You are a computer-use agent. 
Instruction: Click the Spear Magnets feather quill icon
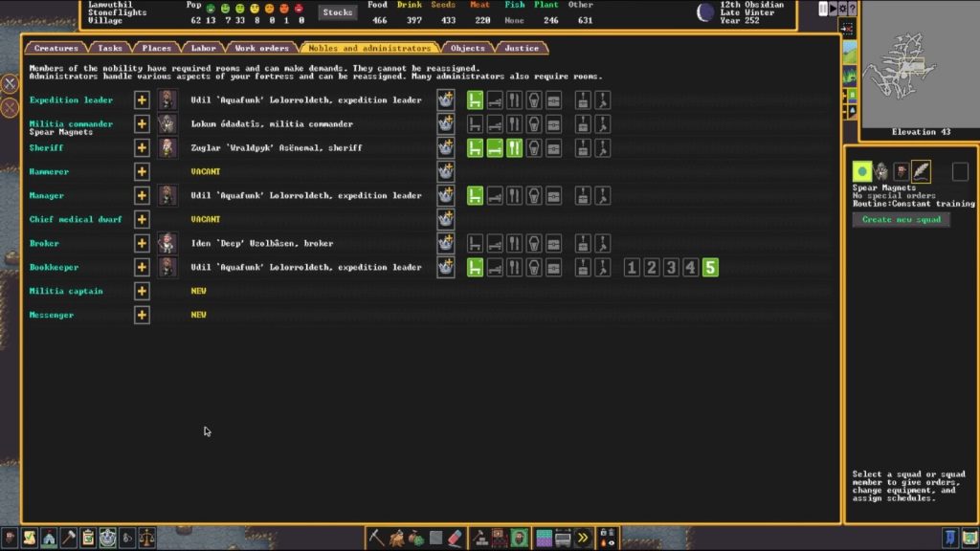921,171
